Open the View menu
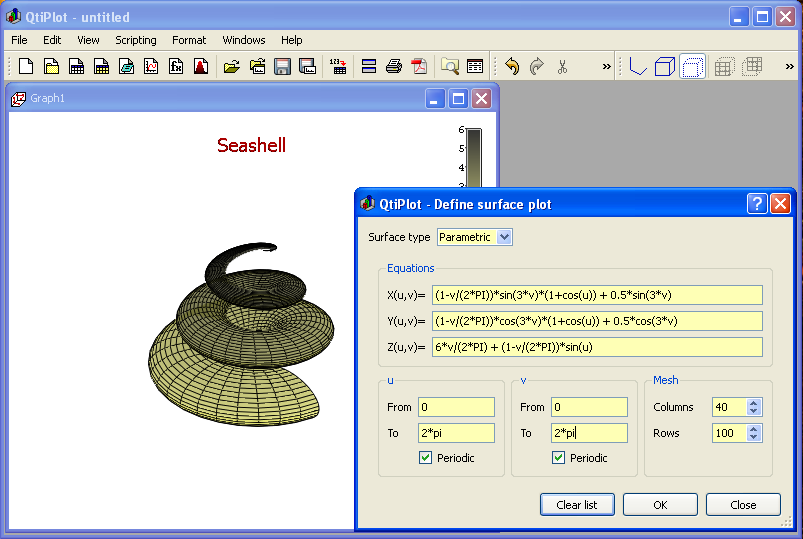This screenshot has height=539, width=803. 88,40
